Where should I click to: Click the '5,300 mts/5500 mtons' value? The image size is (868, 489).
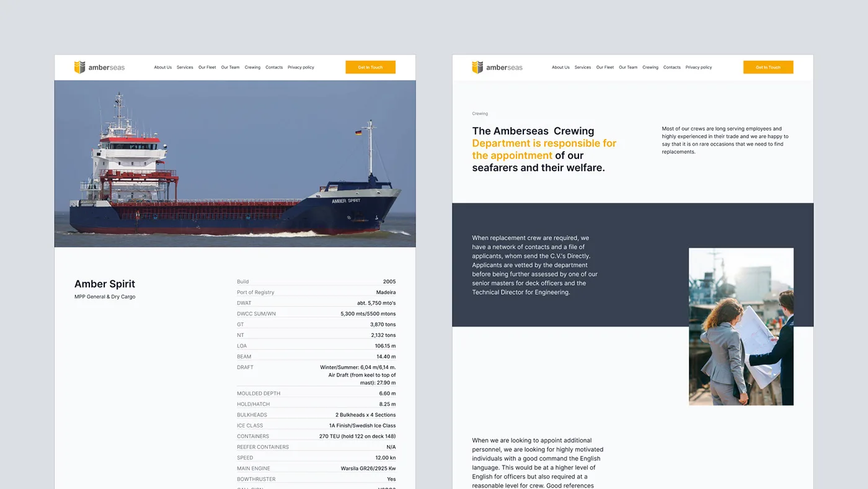[368, 313]
